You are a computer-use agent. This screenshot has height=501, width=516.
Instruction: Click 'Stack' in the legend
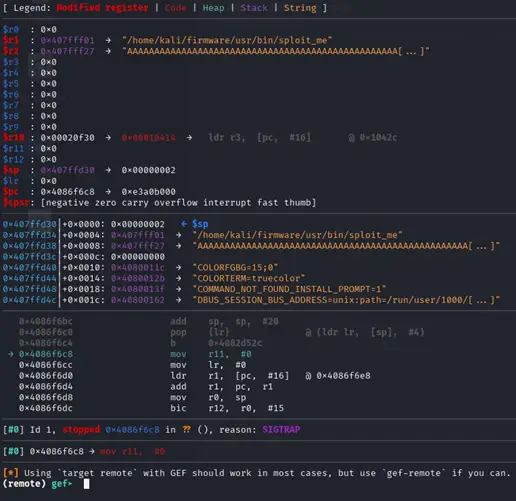254,8
